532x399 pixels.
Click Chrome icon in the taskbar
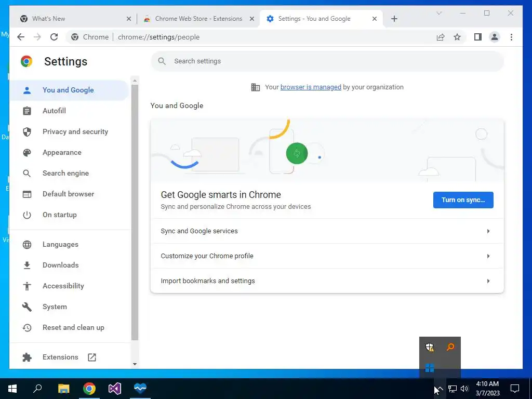pyautogui.click(x=89, y=388)
